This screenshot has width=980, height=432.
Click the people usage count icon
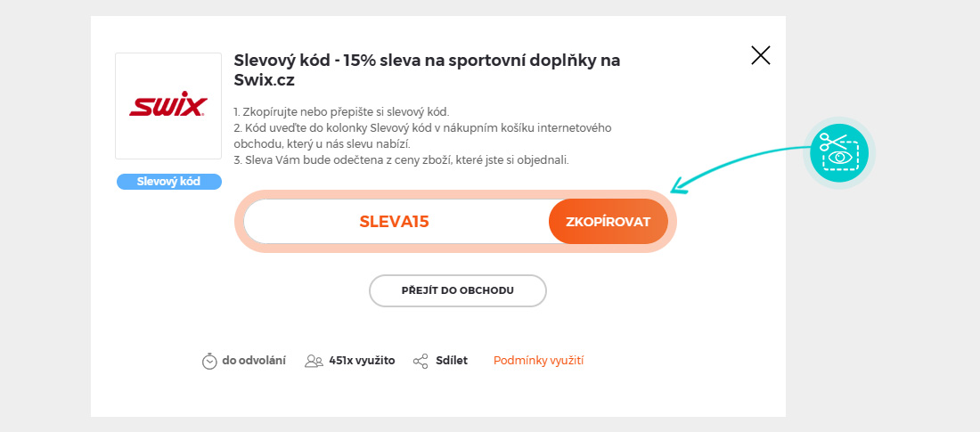pos(314,361)
